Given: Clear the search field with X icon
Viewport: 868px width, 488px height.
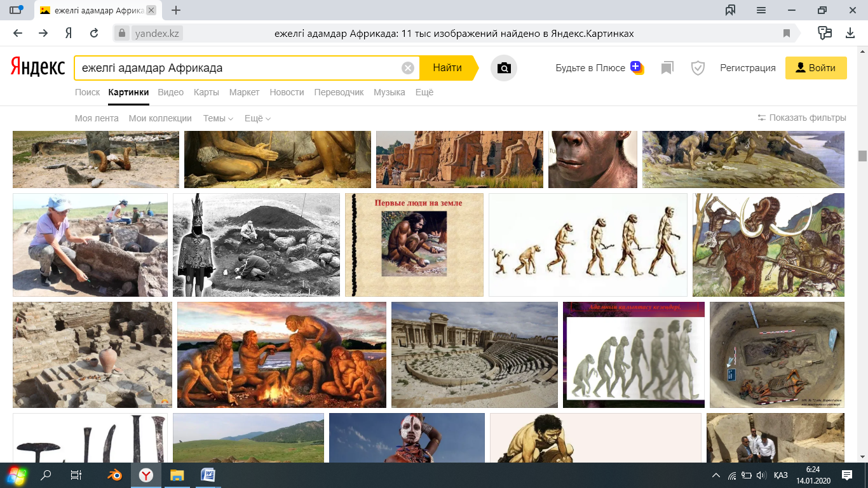Looking at the screenshot, I should (408, 68).
